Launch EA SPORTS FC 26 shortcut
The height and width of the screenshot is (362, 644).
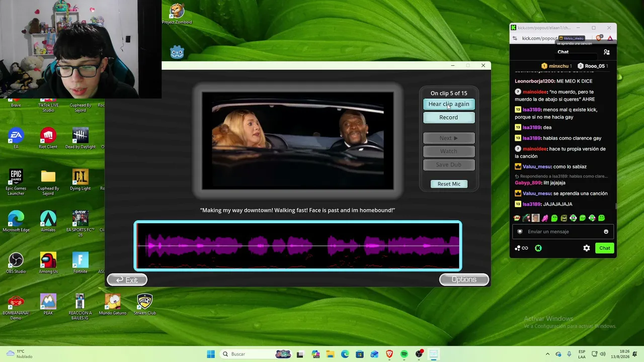click(80, 224)
